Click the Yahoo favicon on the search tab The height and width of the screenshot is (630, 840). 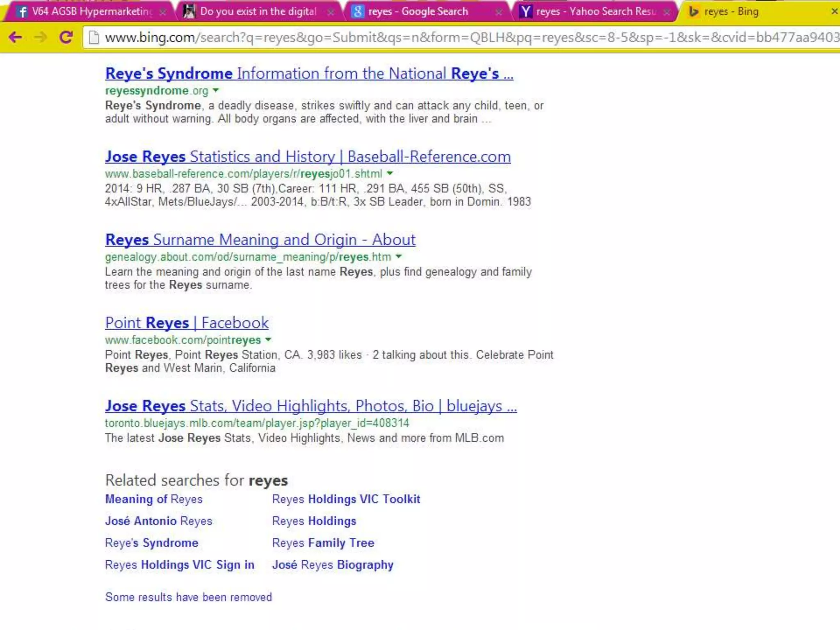[x=525, y=11]
